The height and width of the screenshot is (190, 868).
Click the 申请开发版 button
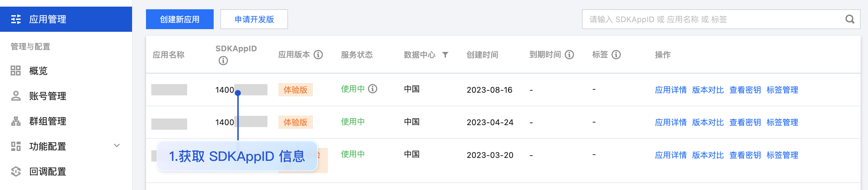[x=254, y=20]
